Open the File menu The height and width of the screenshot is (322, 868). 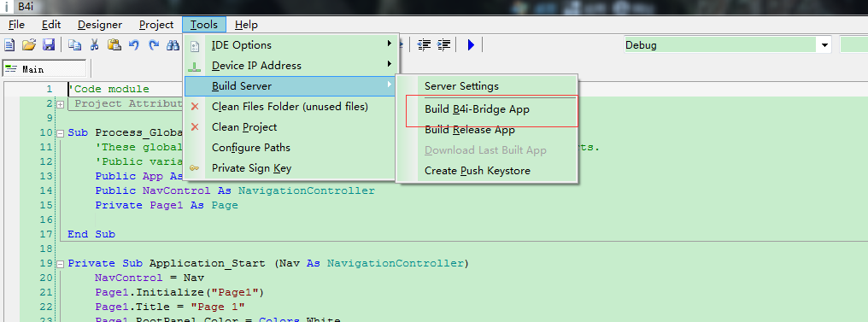point(16,25)
